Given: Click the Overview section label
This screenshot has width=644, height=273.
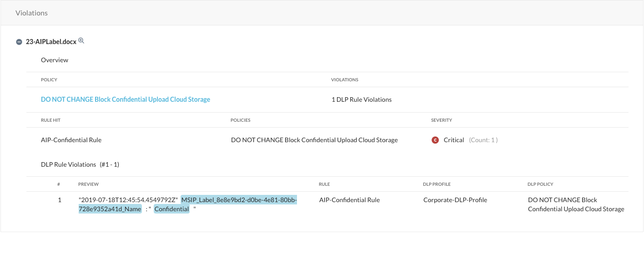Looking at the screenshot, I should tap(55, 60).
